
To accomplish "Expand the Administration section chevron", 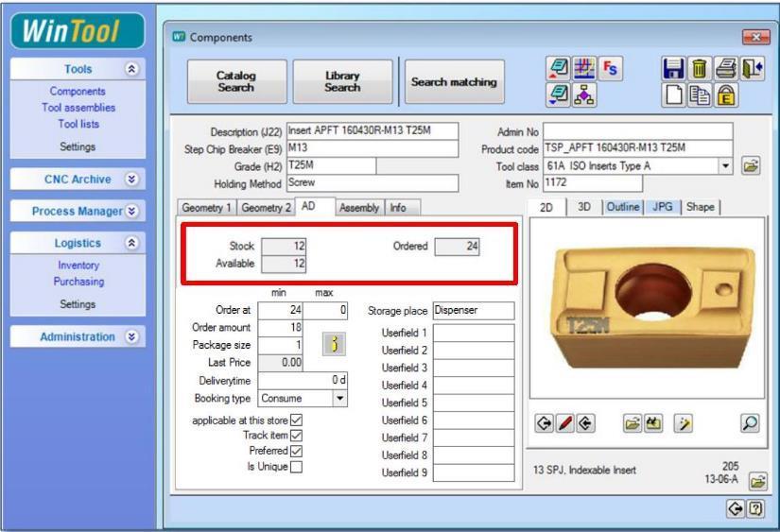I will tap(131, 336).
